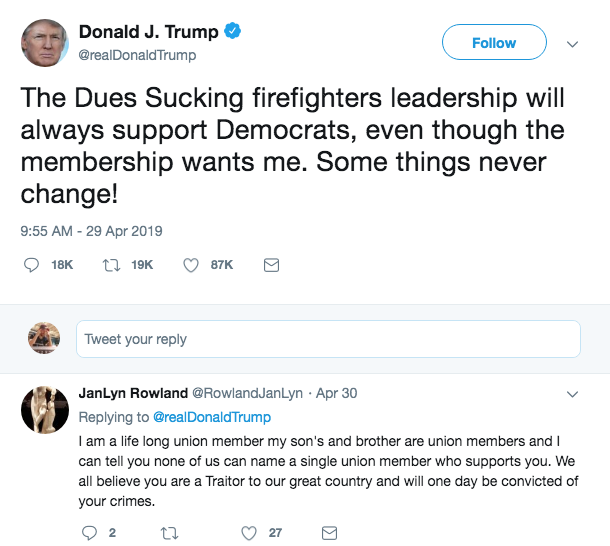
Task: Share JanLyn's reply via envelope icon
Action: pyautogui.click(x=329, y=533)
